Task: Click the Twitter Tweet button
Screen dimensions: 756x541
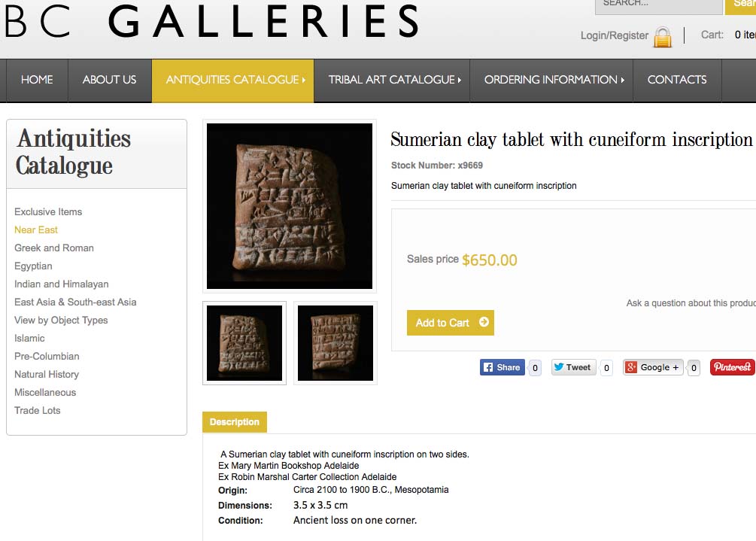Action: coord(573,367)
